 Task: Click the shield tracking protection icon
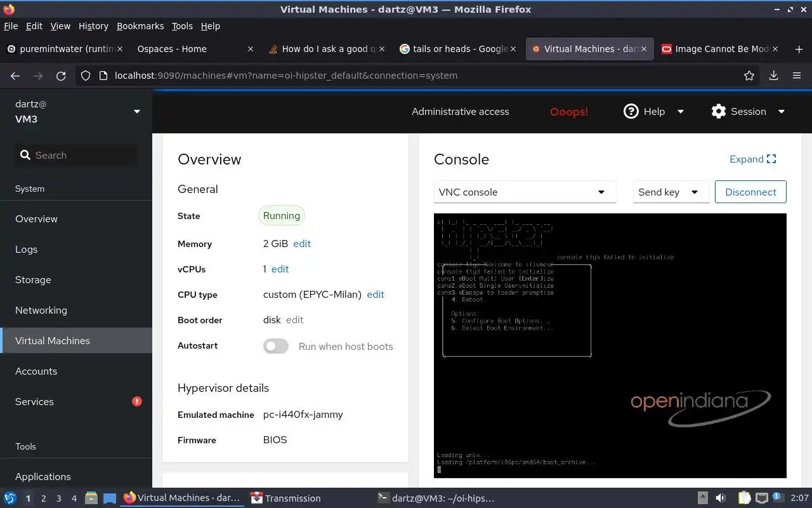(86, 76)
